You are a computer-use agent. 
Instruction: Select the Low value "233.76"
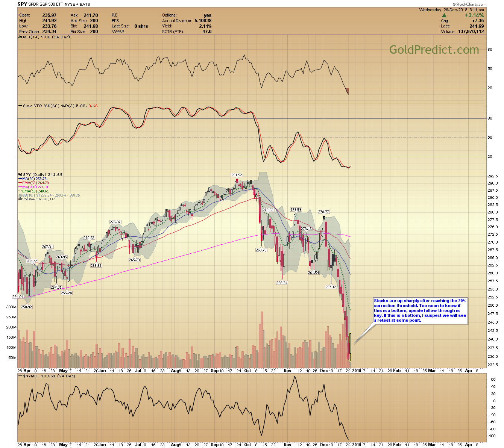(x=49, y=26)
